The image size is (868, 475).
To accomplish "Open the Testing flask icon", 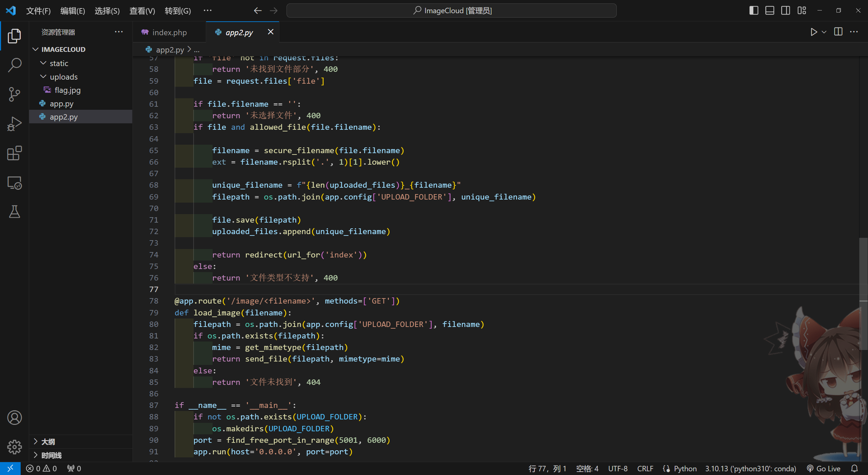I will [x=14, y=212].
